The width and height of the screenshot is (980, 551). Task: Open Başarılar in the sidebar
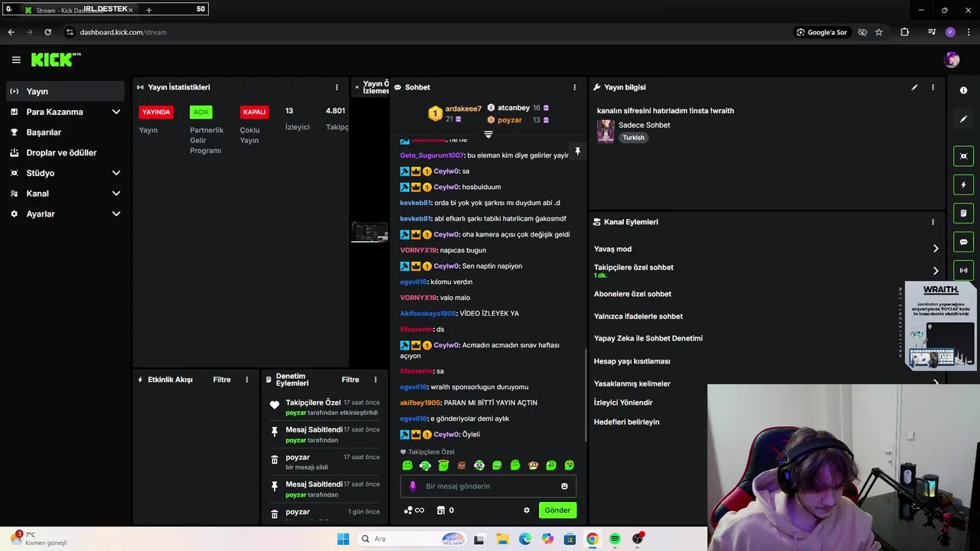pyautogui.click(x=65, y=132)
